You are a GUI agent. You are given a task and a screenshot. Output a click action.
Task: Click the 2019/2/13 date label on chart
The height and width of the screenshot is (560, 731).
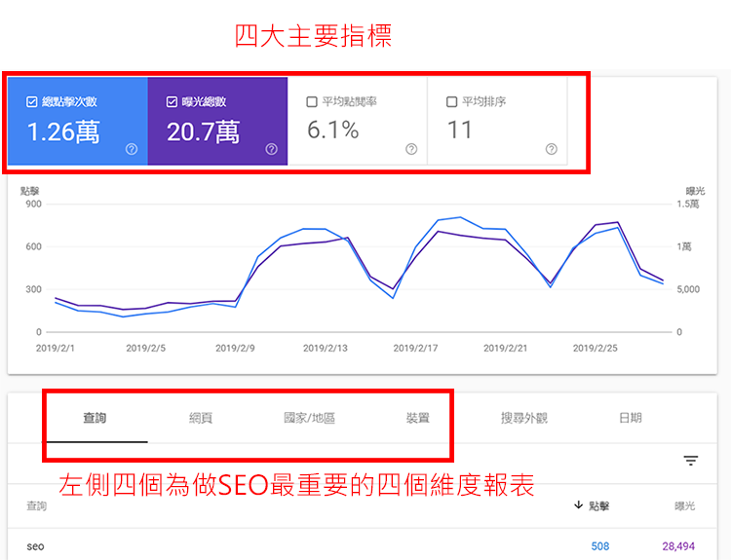(326, 348)
